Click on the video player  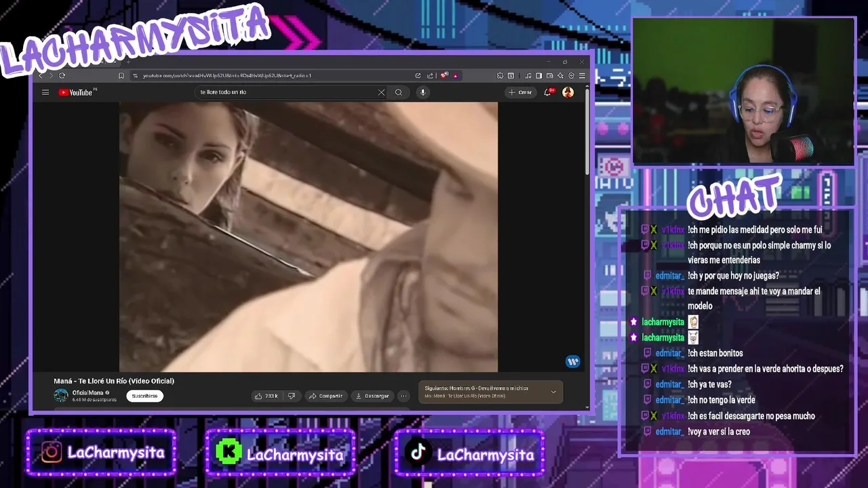309,237
